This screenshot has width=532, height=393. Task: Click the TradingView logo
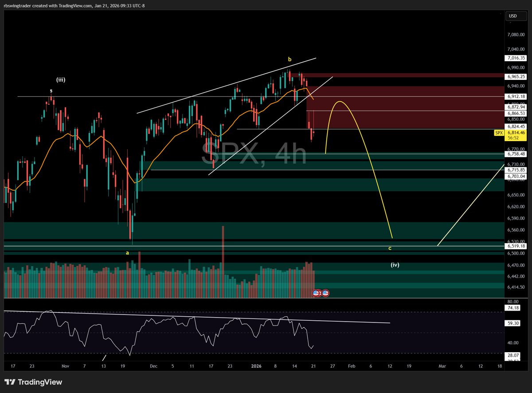tap(33, 382)
